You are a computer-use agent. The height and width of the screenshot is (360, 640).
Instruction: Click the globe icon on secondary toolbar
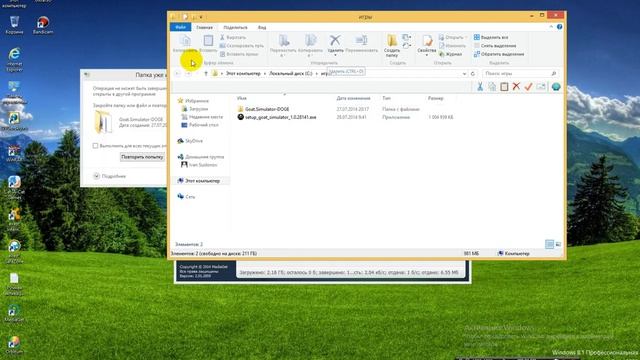pos(556,87)
